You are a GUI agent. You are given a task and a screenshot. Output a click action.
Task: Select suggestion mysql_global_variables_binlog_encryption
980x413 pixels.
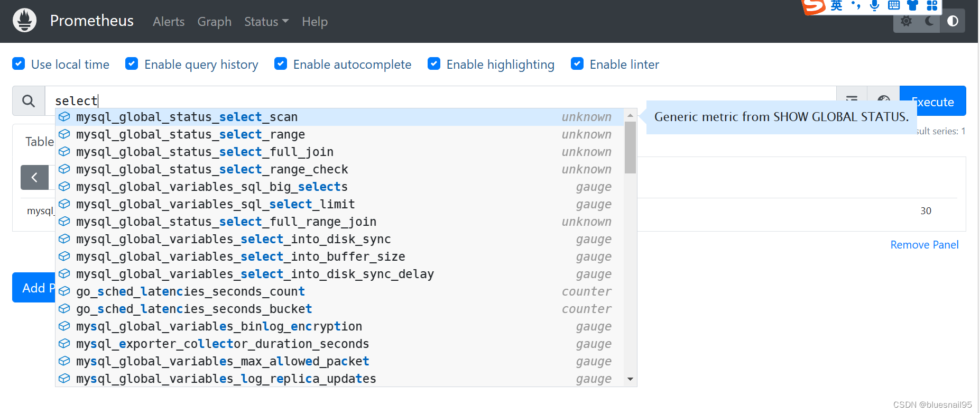tap(339, 326)
